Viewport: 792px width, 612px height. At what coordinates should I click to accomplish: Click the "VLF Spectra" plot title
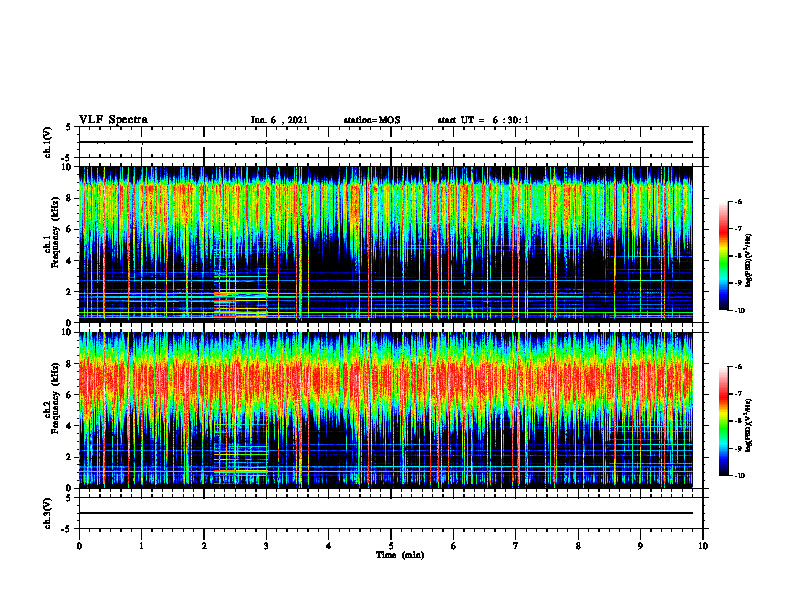point(113,120)
